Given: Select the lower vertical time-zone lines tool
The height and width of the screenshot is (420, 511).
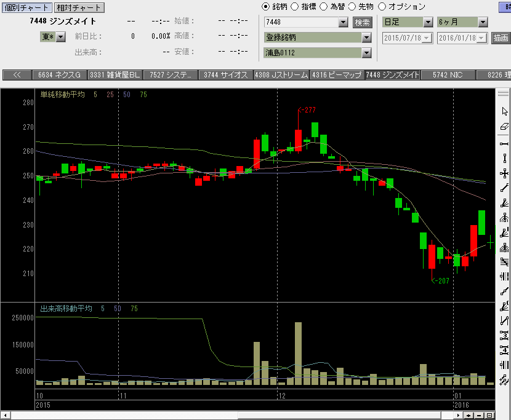Looking at the screenshot, I should point(504,365).
